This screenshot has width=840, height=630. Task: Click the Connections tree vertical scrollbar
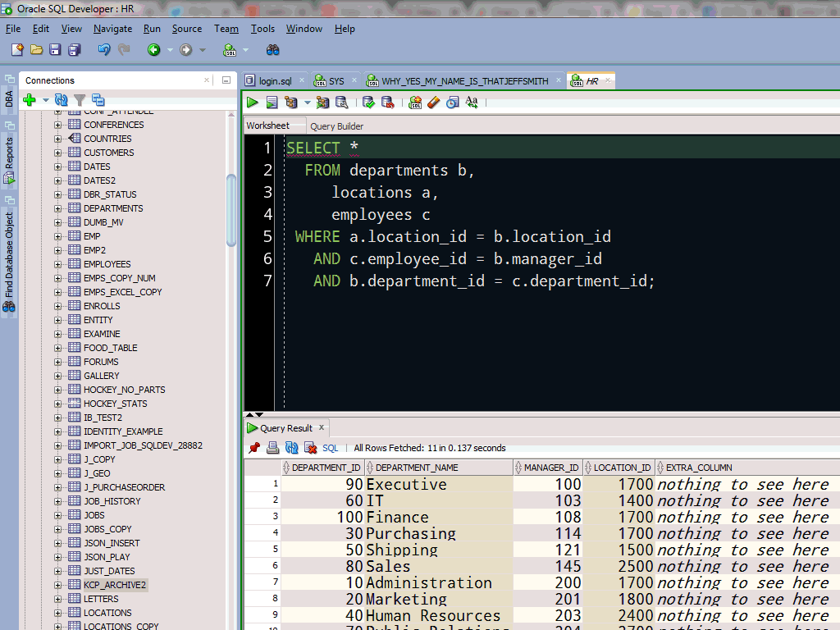click(x=231, y=210)
